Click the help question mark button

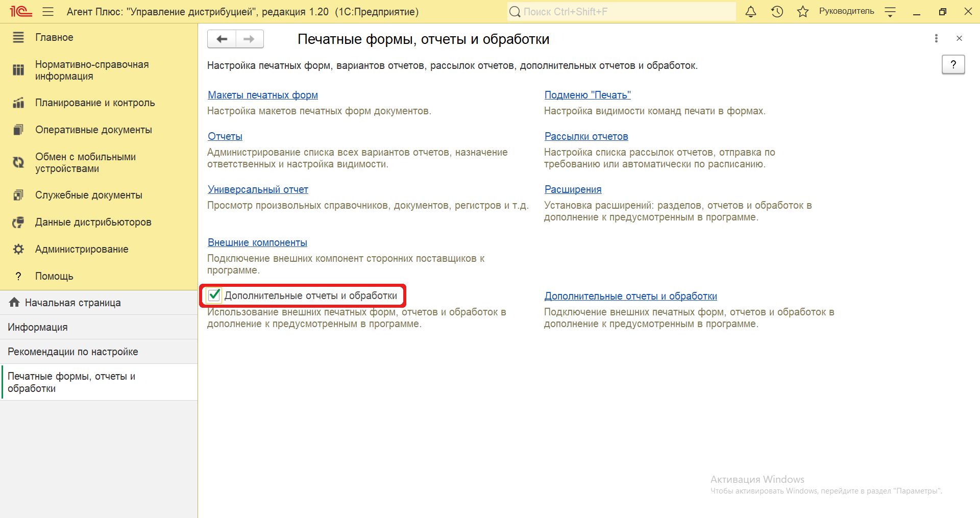pos(952,65)
